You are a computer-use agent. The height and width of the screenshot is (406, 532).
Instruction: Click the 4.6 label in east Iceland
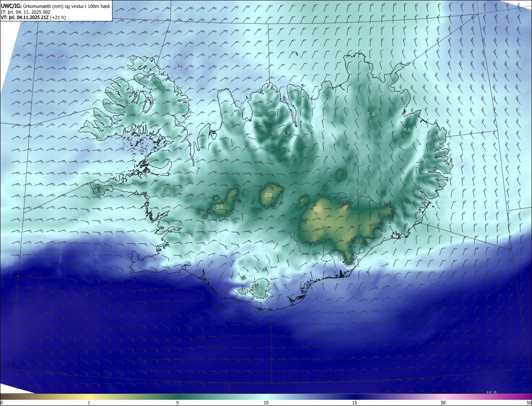[407, 130]
